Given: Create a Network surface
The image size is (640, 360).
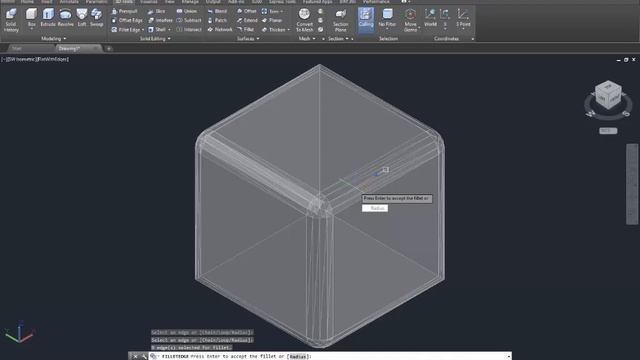Looking at the screenshot, I should (x=220, y=30).
